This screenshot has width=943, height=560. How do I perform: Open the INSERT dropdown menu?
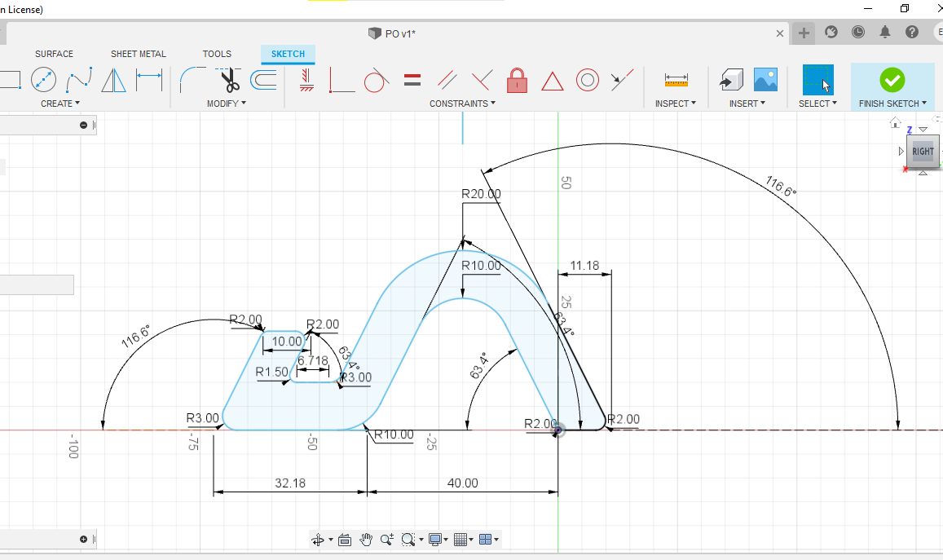747,104
